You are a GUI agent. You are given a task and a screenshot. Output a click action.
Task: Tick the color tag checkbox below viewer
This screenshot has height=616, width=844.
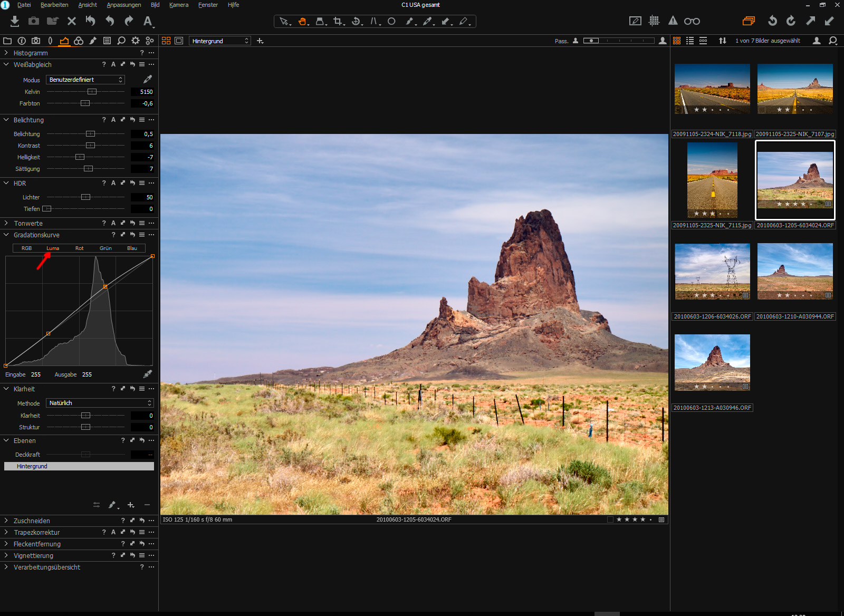(610, 519)
